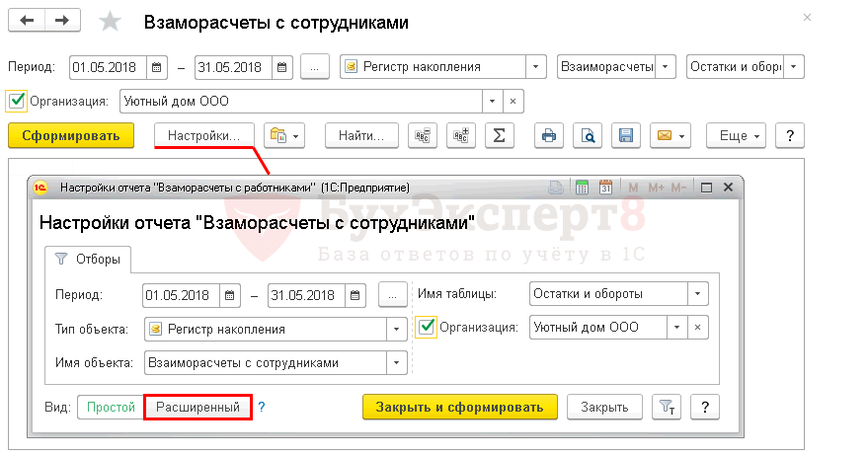The height and width of the screenshot is (456, 868).
Task: Go back with the left arrow button
Action: 27,21
